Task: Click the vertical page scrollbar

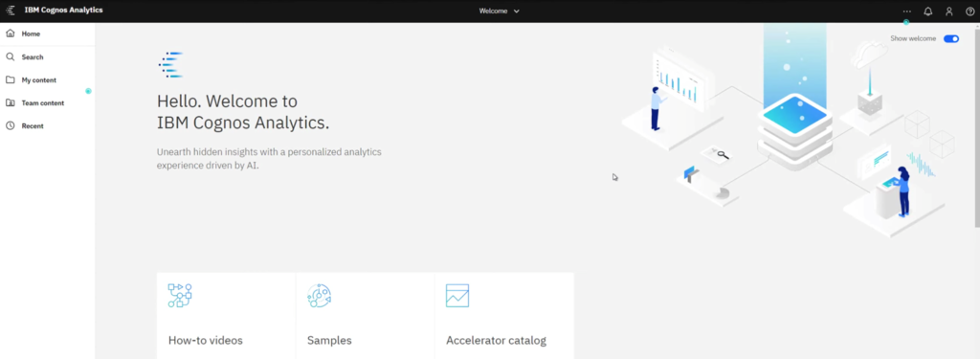Action: point(977,127)
